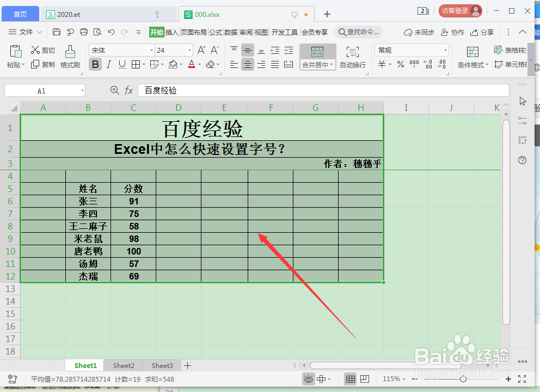This screenshot has width=540, height=392.
Task: Click the fx insert function icon
Action: point(129,90)
